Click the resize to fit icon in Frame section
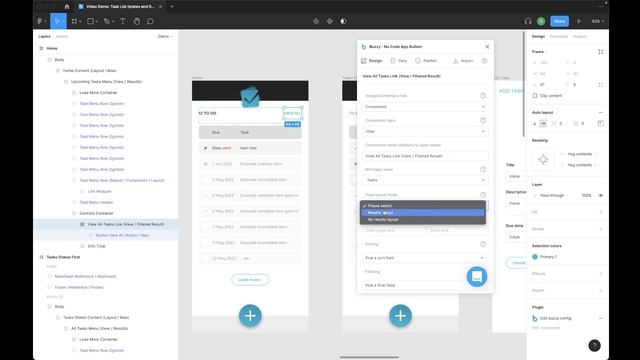 (600, 52)
